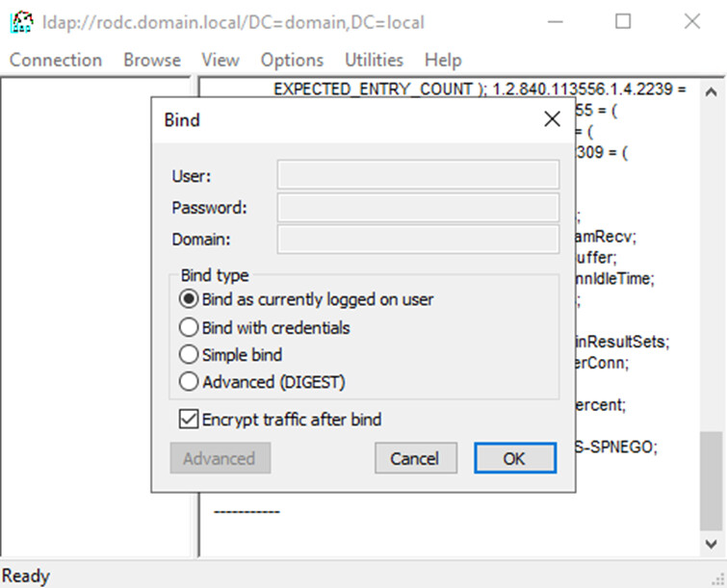Viewport: 727px width, 588px height.
Task: Click the LDP application icon in title bar
Action: [17, 21]
